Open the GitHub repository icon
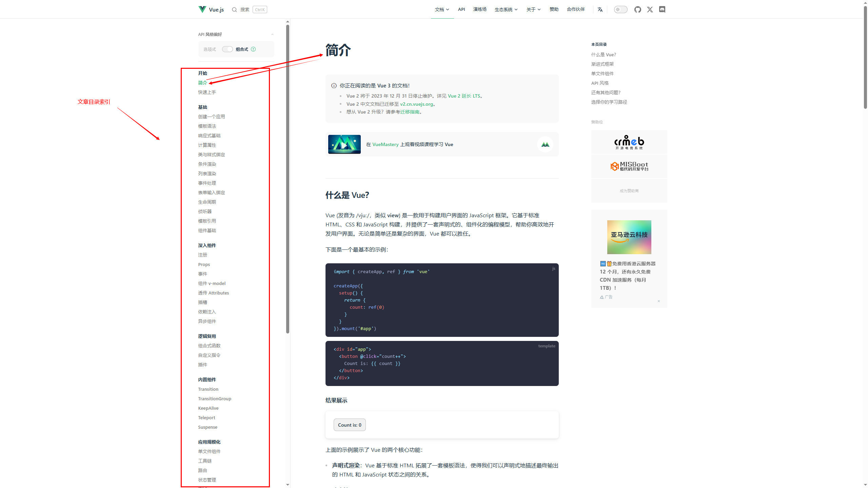The image size is (868, 488). pyautogui.click(x=638, y=9)
